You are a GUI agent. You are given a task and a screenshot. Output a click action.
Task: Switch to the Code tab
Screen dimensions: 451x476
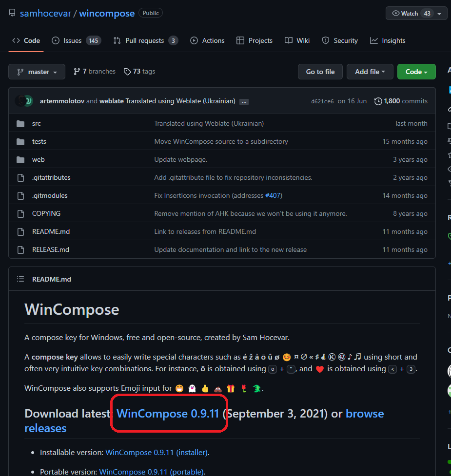(x=26, y=40)
